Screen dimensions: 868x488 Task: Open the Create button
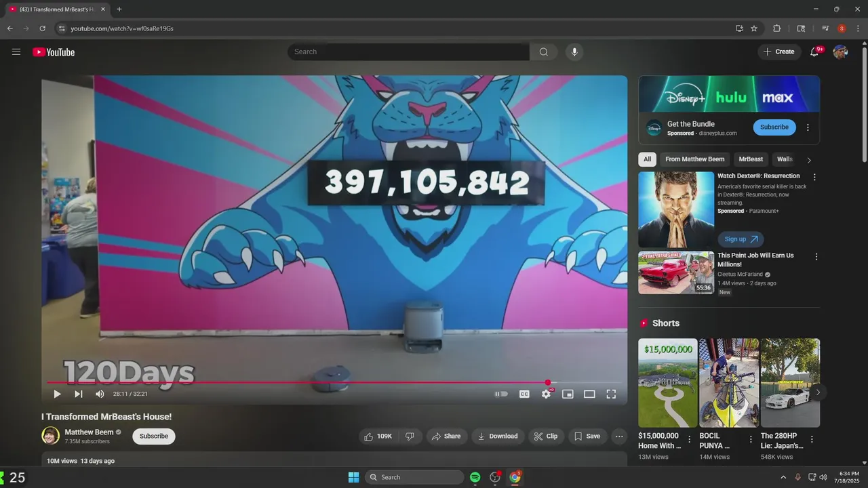(778, 52)
